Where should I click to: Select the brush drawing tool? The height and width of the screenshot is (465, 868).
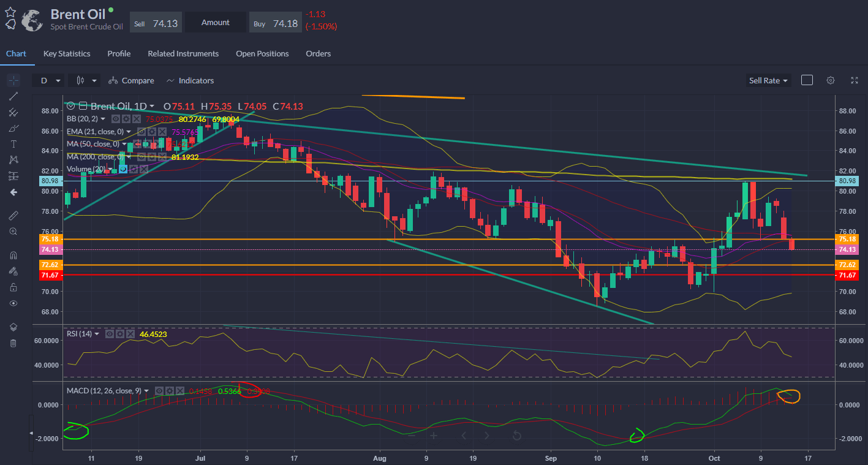coord(13,128)
